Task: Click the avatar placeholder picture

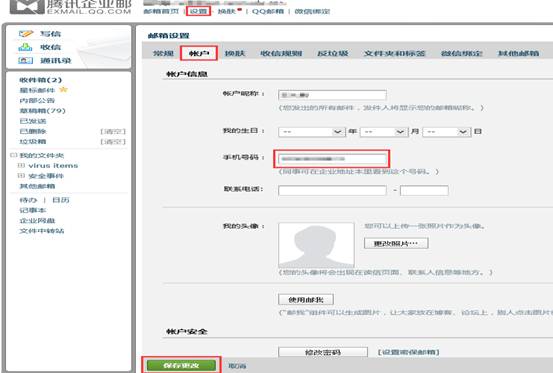Action: coord(316,245)
